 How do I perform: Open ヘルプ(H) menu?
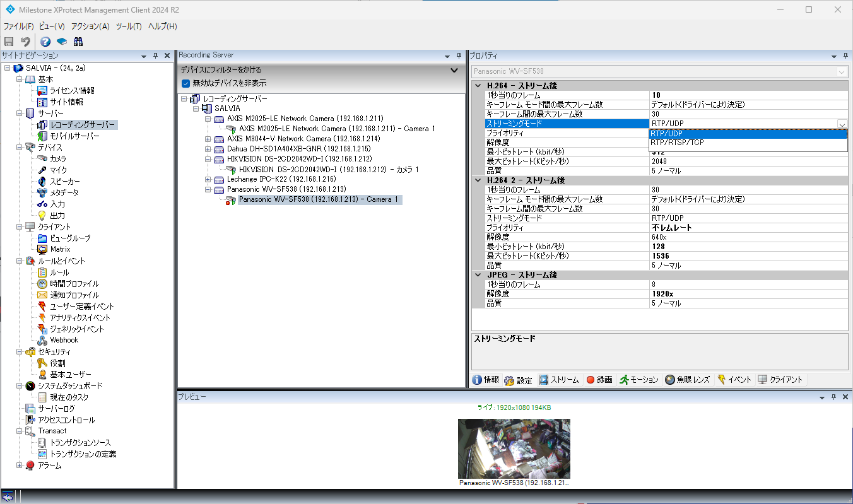point(162,26)
